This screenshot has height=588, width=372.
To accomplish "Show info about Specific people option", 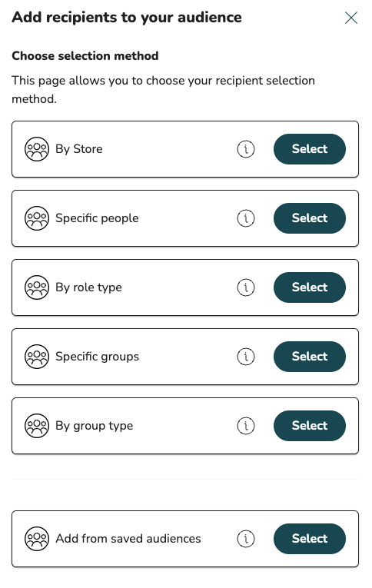I will point(246,218).
